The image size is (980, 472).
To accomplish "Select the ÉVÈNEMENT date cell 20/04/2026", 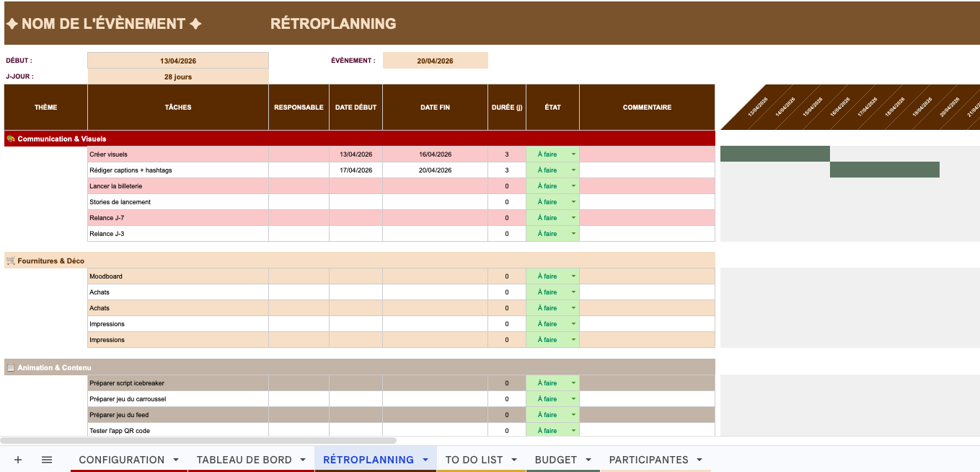I will [x=435, y=61].
